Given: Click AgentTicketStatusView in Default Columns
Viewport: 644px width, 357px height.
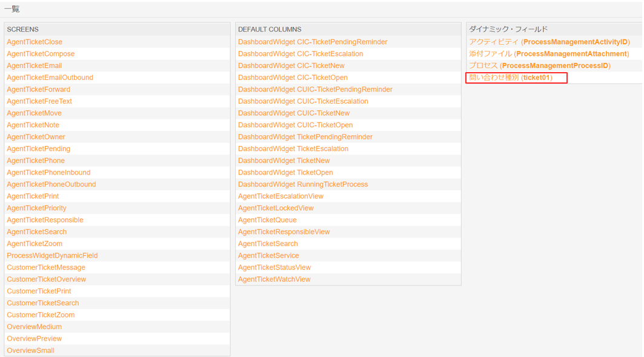Looking at the screenshot, I should pos(274,267).
